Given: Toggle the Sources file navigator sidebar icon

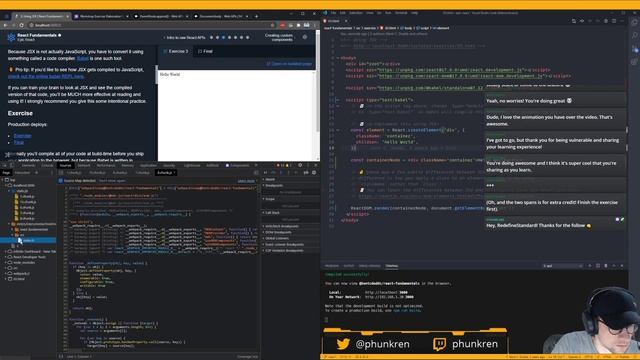Looking at the screenshot, I should pyautogui.click(x=61, y=173).
